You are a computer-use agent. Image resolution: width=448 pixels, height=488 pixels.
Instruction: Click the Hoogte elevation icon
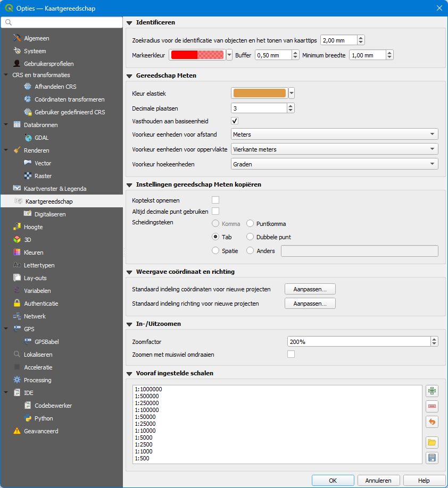(x=17, y=226)
